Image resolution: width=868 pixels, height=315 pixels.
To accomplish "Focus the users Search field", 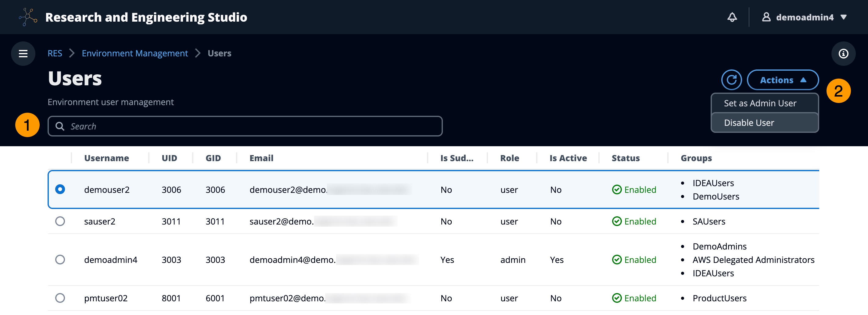I will click(x=249, y=126).
